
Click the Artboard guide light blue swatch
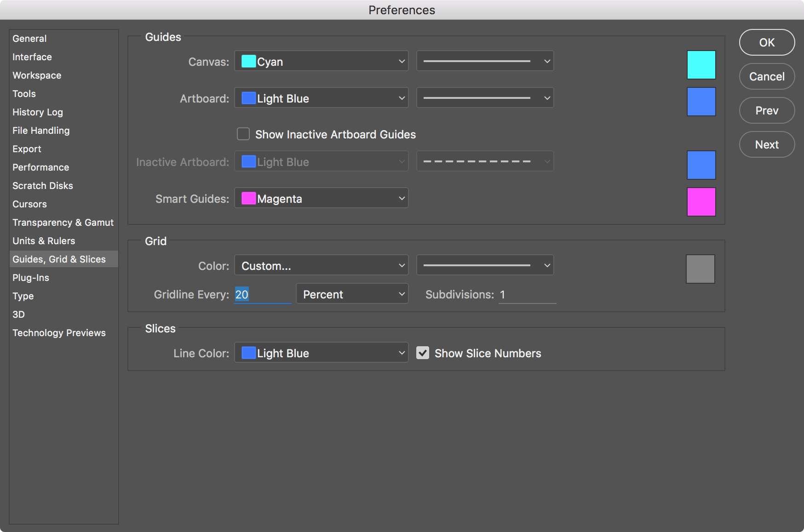click(x=701, y=102)
